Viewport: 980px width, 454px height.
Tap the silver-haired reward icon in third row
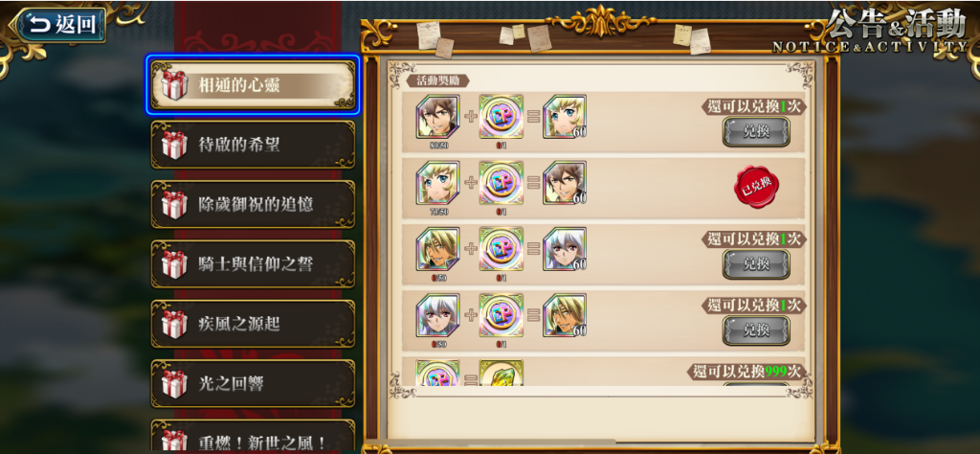click(x=565, y=250)
